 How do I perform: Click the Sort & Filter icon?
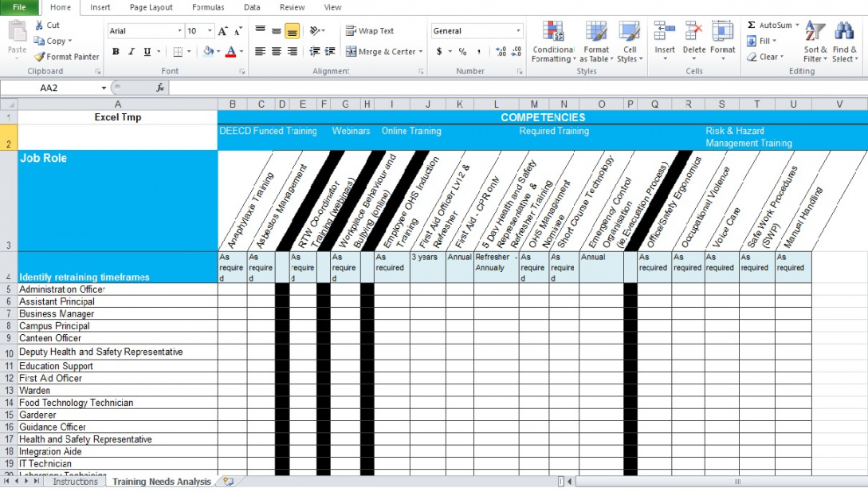point(815,32)
